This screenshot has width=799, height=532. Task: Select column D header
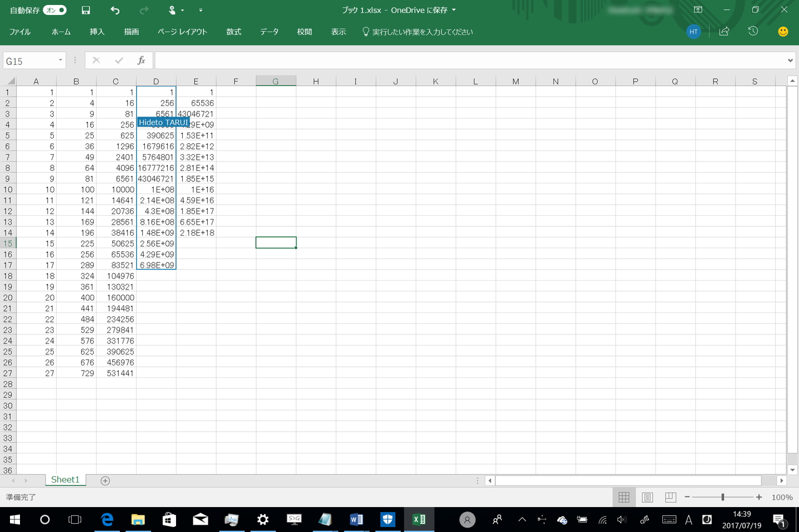coord(156,81)
